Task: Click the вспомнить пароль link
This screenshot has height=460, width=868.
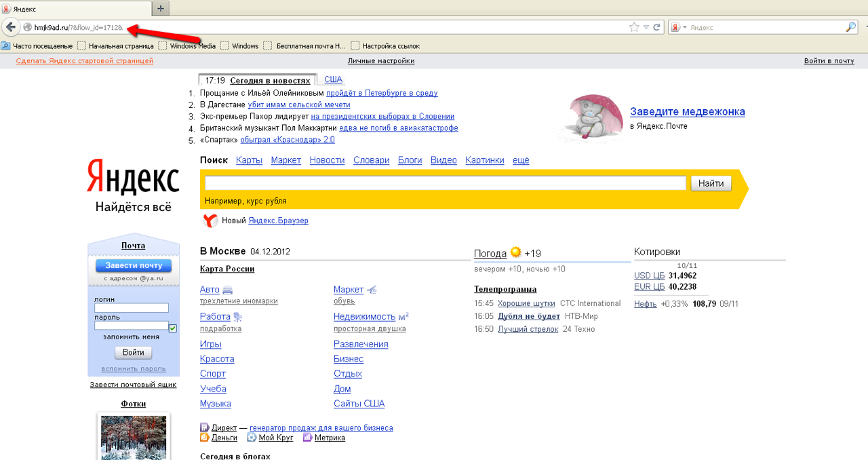Action: coord(134,369)
